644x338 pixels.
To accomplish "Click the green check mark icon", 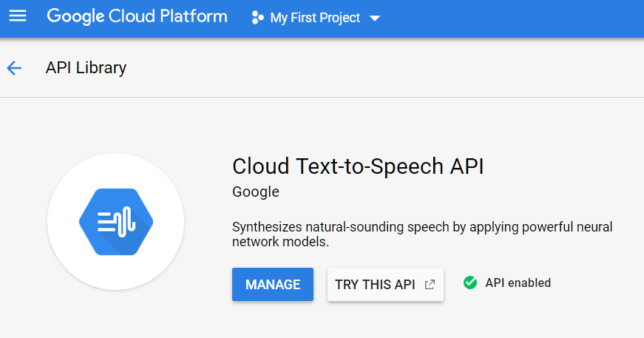I will tap(470, 283).
